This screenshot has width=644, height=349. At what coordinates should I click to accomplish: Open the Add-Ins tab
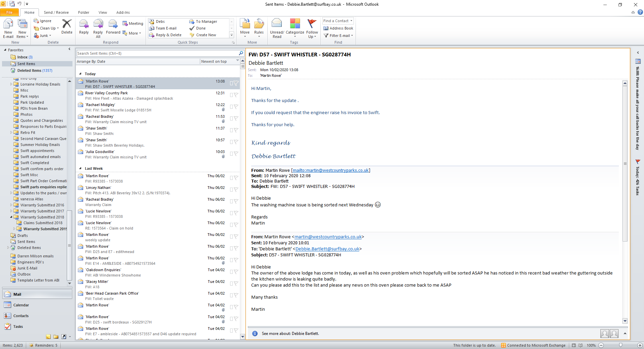[123, 12]
